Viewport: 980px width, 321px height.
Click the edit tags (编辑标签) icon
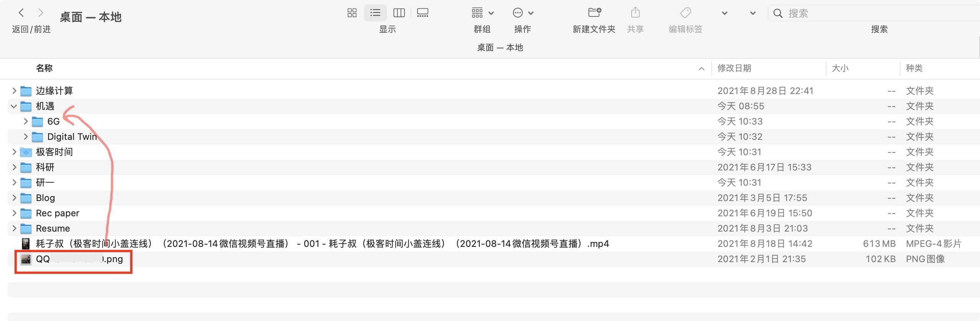point(685,13)
